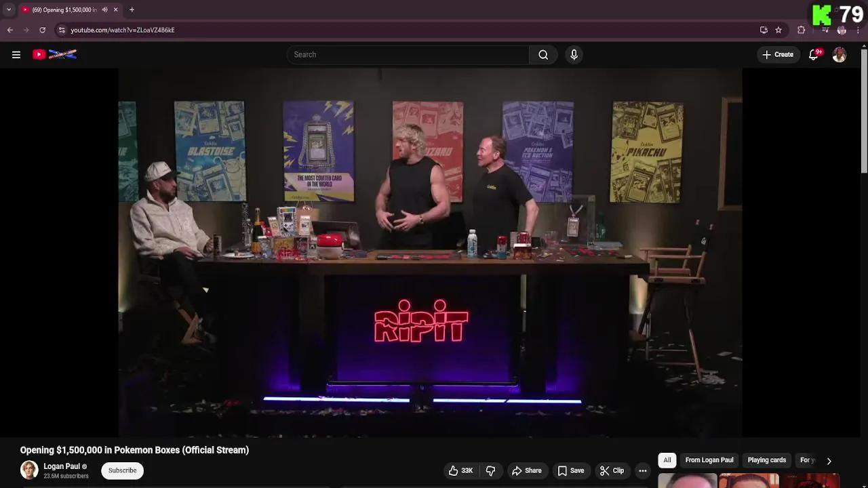Subscribe to Logan Paul

(x=123, y=470)
